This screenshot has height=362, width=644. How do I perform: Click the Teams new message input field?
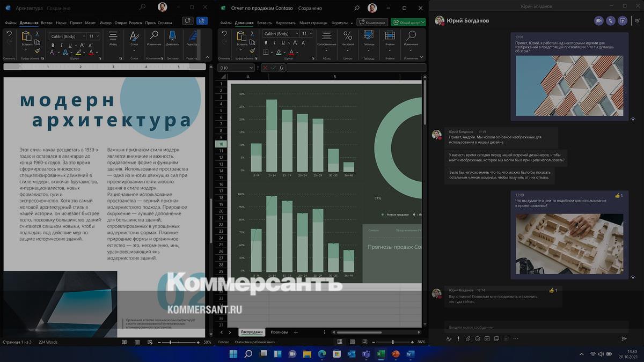pos(537,327)
